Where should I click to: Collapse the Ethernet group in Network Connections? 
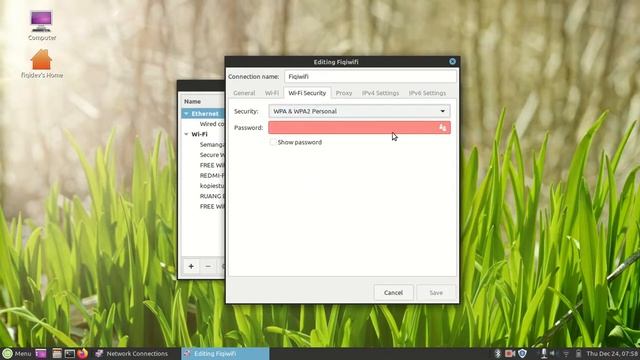186,113
